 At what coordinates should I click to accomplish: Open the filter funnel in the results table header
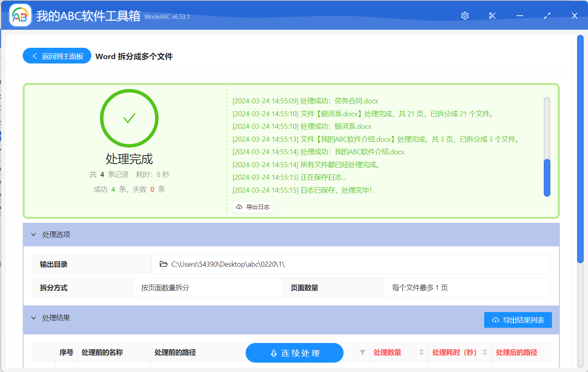[362, 352]
